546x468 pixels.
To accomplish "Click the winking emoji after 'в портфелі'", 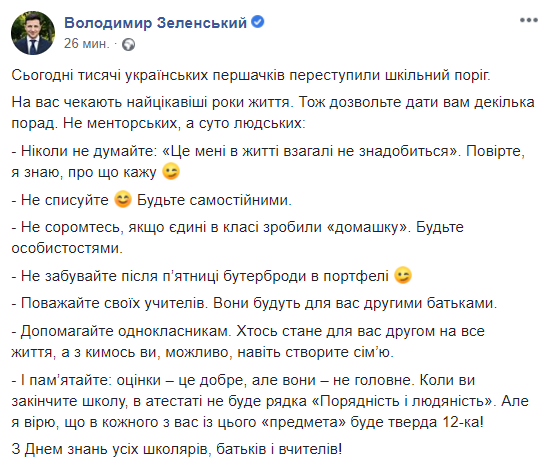I will [x=403, y=275].
